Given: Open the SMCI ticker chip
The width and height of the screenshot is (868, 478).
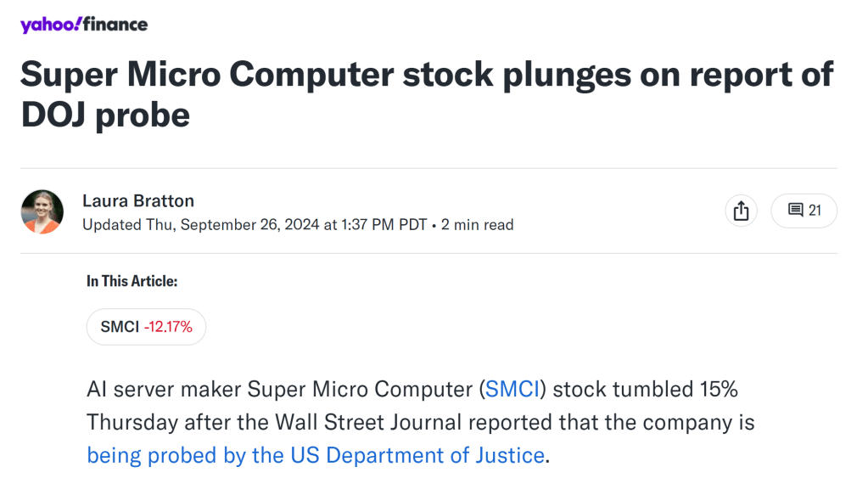Looking at the screenshot, I should click(x=146, y=327).
